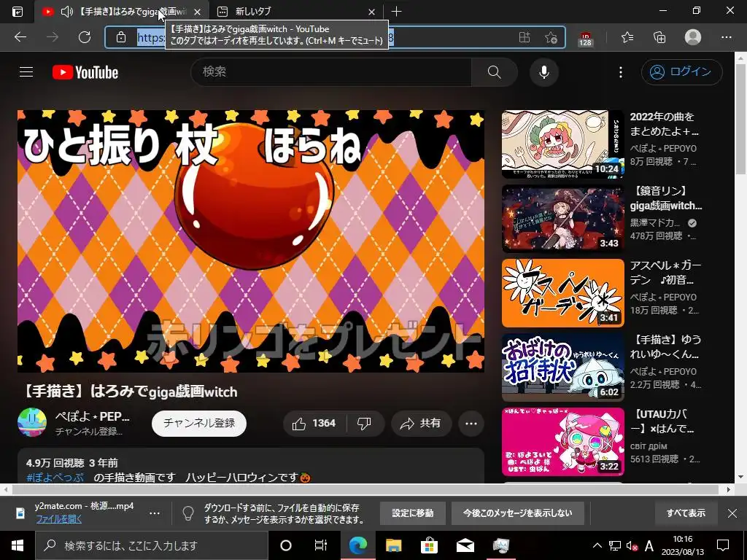Open the Windows Start menu
The image size is (747, 560).
pos(18,545)
